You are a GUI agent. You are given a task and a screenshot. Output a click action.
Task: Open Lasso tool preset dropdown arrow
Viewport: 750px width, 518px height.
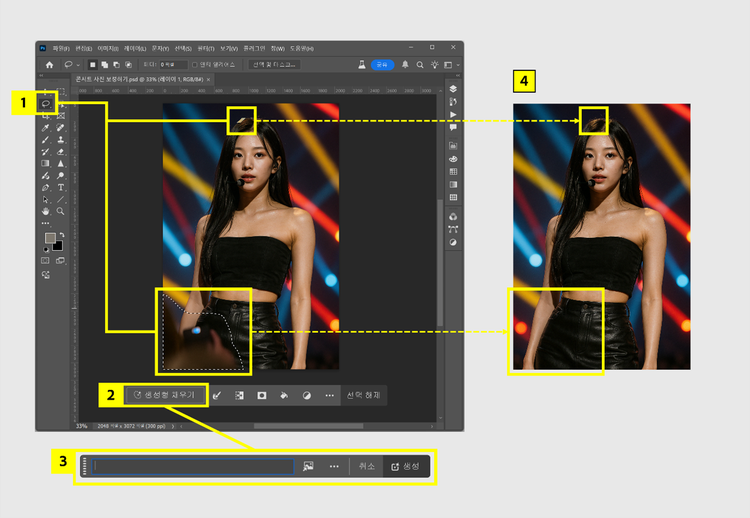click(x=78, y=65)
